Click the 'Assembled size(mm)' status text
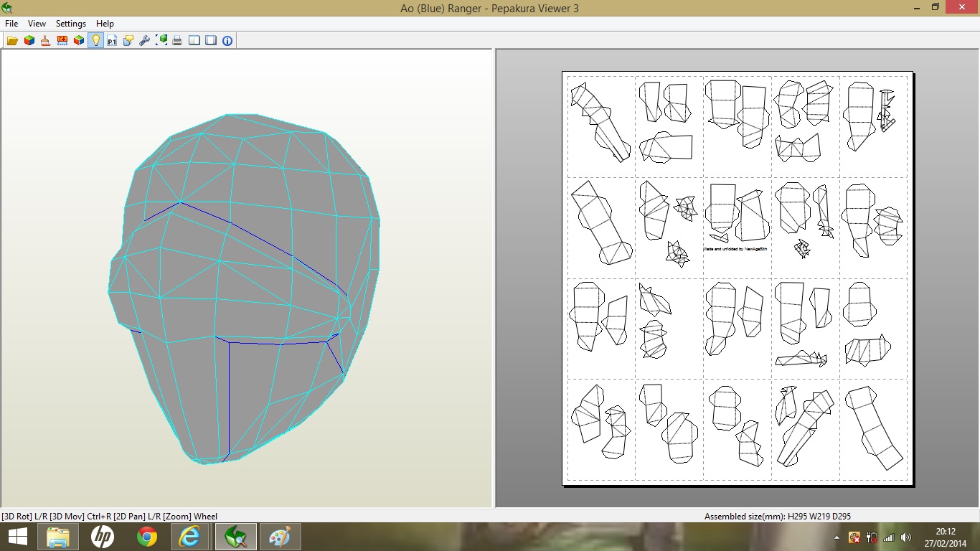The height and width of the screenshot is (551, 980). pos(778,516)
